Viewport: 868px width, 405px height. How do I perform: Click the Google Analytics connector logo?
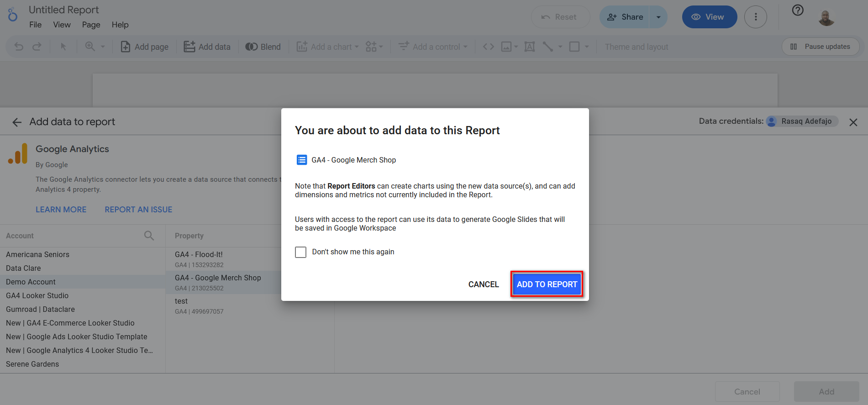point(18,153)
